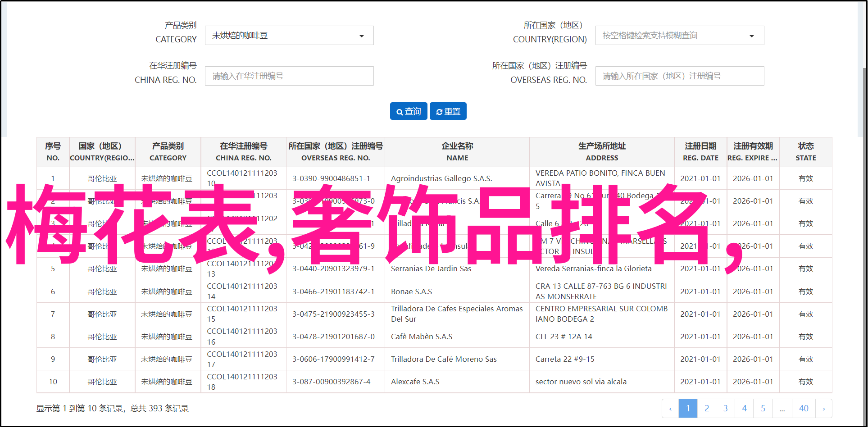The image size is (868, 428).
Task: Click the blue 查询 search button
Action: click(x=409, y=111)
